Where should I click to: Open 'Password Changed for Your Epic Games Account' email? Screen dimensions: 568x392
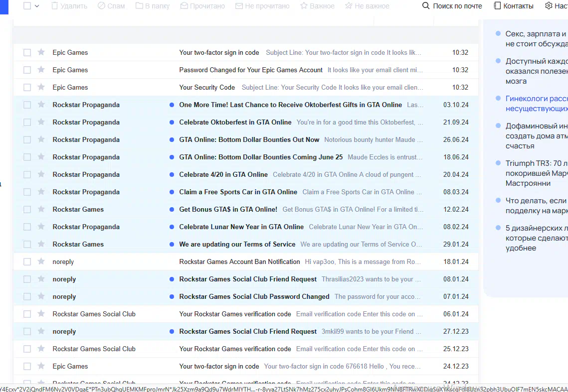246,70
